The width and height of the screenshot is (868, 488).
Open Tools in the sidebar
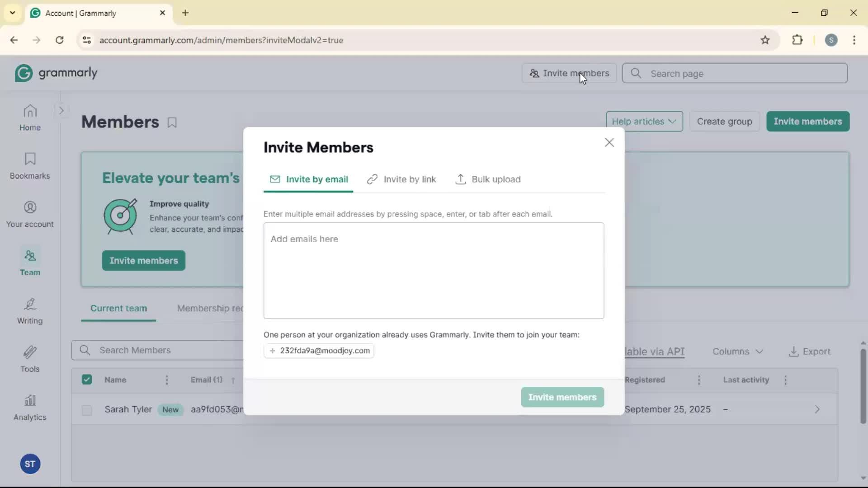(x=30, y=360)
